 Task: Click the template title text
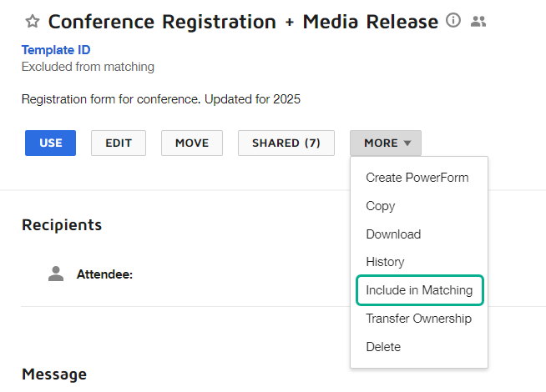tap(243, 22)
